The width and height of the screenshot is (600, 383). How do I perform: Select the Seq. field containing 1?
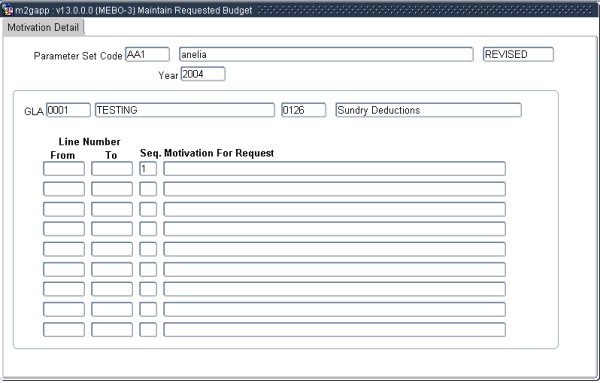148,169
